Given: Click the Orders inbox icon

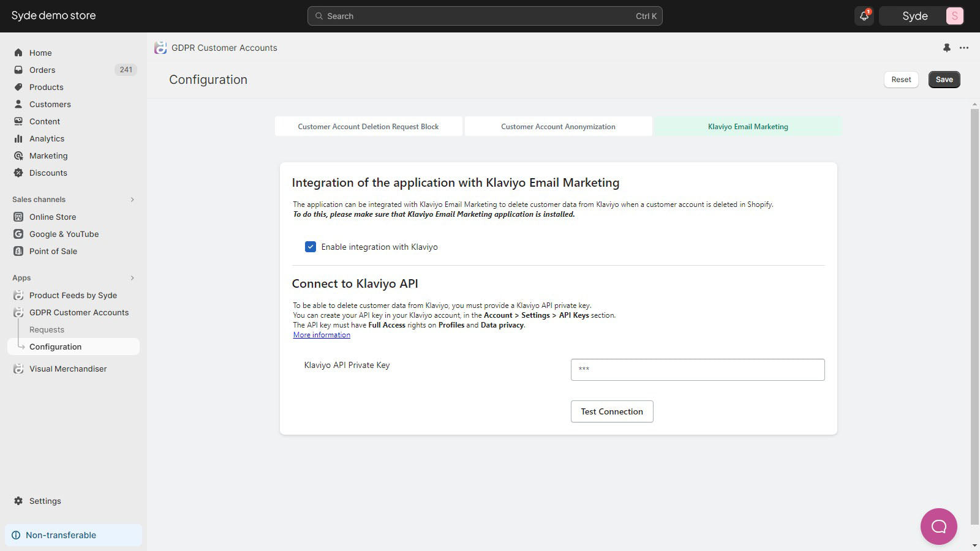Looking at the screenshot, I should click(x=18, y=70).
